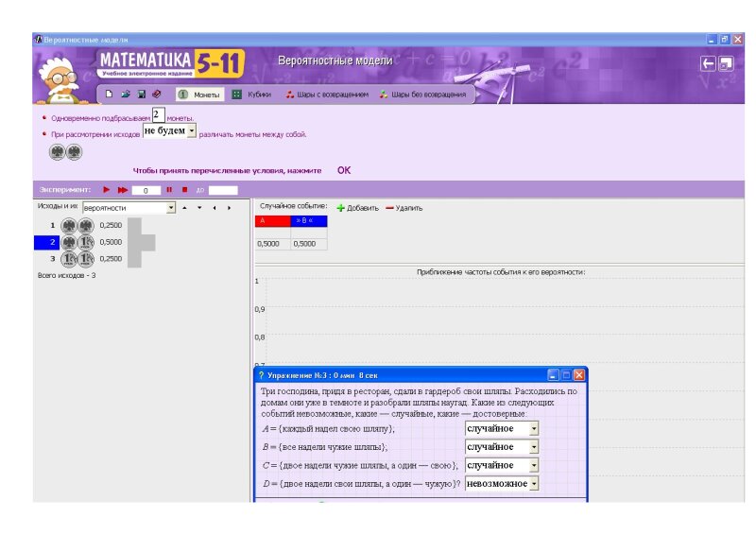Switch to the Монеты tab
Viewport: 756px width, 535px height.
[x=199, y=95]
